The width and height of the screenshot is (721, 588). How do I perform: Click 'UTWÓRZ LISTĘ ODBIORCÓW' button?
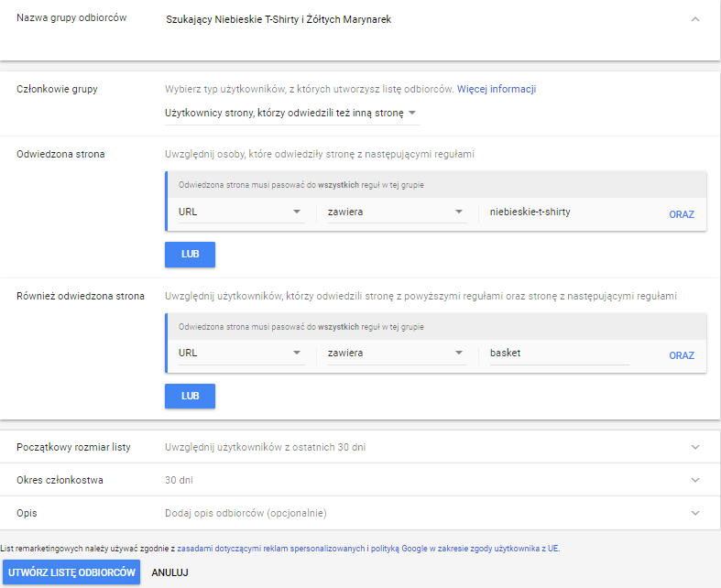(71, 572)
